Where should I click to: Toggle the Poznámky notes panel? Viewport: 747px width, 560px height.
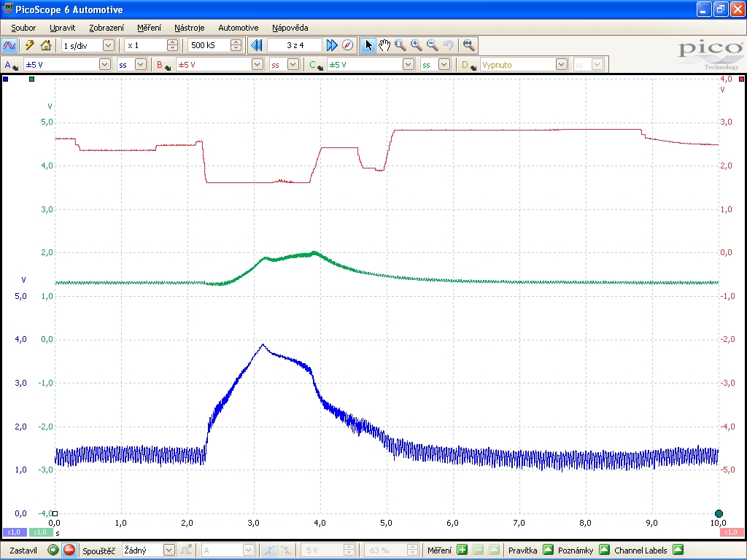click(x=604, y=550)
